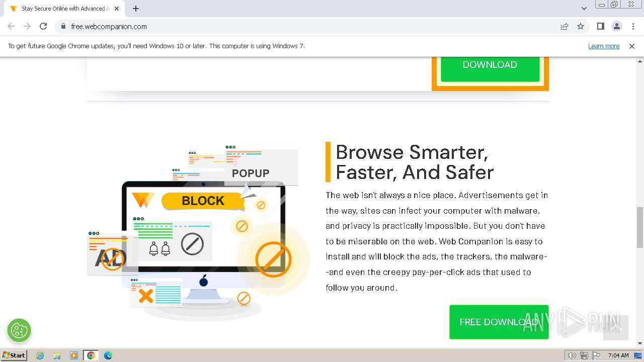Click the FREE DOWNLOAD button

pos(499,322)
